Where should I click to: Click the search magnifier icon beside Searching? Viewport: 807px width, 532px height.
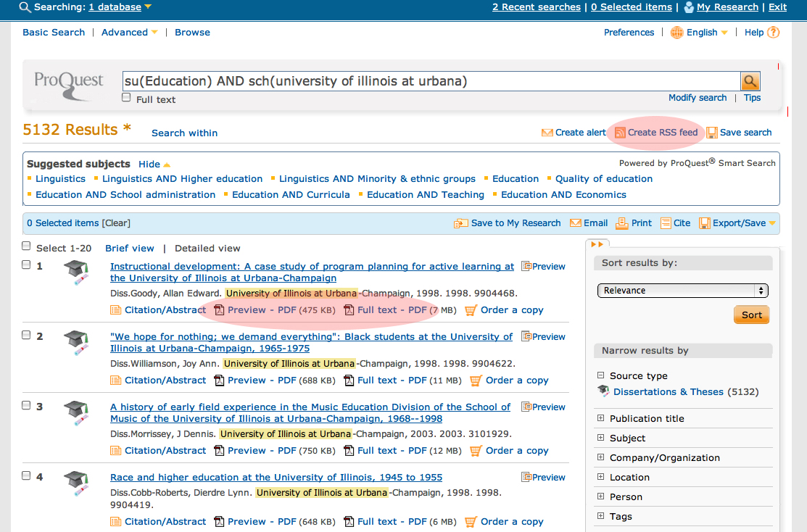pyautogui.click(x=24, y=7)
